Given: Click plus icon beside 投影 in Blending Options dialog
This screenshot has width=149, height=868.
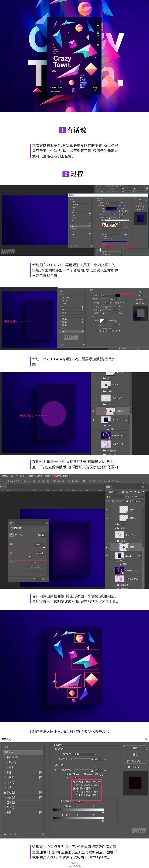Looking at the screenshot, I should click(41, 812).
